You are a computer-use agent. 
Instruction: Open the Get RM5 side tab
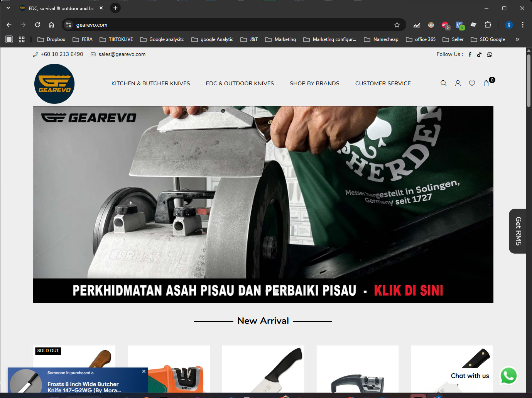pyautogui.click(x=518, y=231)
